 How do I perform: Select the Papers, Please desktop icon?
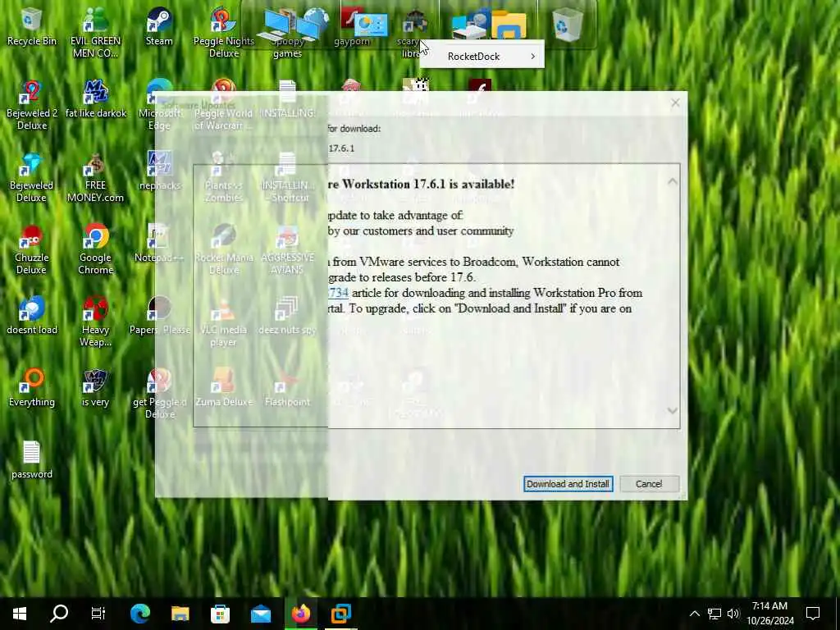point(159,316)
